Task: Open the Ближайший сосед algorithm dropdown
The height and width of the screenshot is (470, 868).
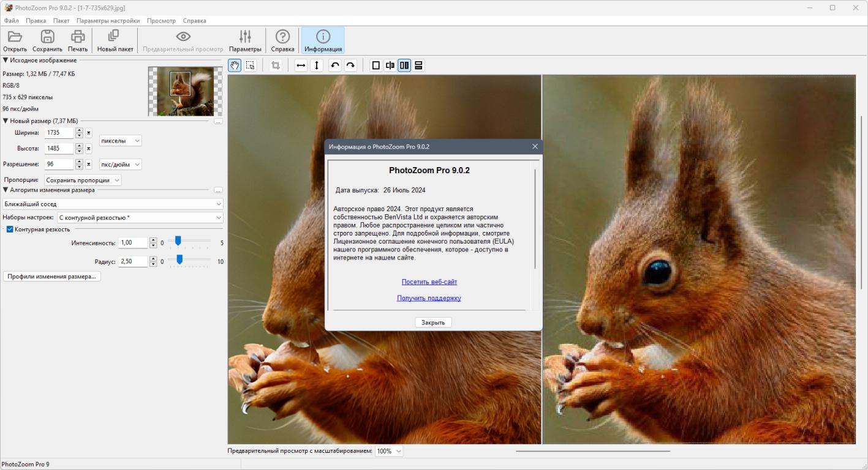Action: point(113,204)
